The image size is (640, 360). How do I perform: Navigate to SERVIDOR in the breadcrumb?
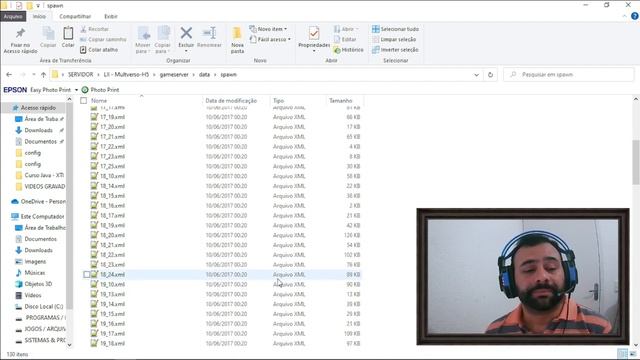click(x=80, y=75)
